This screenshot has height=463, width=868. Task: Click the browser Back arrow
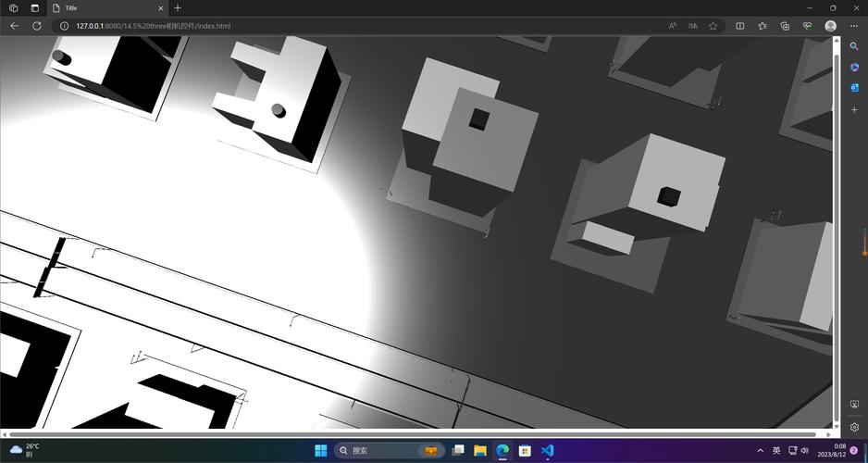point(14,26)
